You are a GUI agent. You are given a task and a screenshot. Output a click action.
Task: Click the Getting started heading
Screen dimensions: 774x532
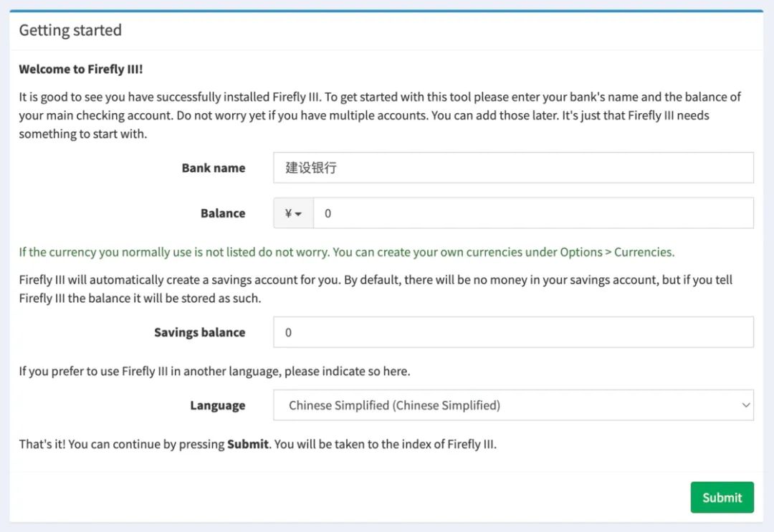pos(70,30)
